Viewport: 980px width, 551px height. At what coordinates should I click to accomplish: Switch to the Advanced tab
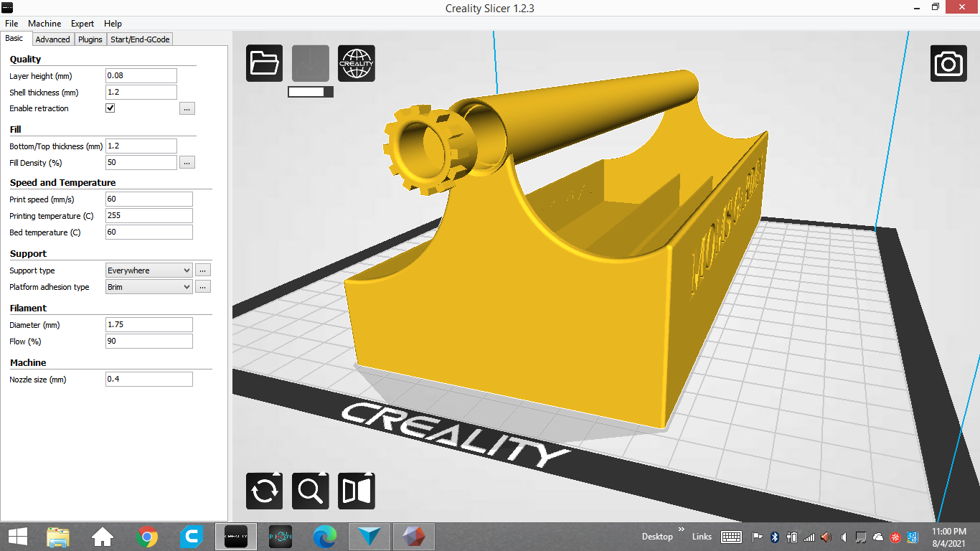tap(52, 39)
